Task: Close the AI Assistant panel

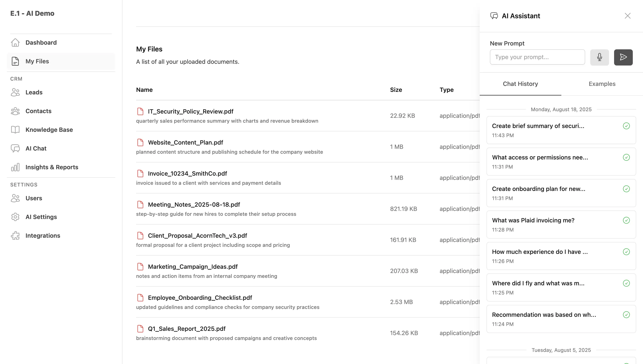Action: click(x=627, y=16)
